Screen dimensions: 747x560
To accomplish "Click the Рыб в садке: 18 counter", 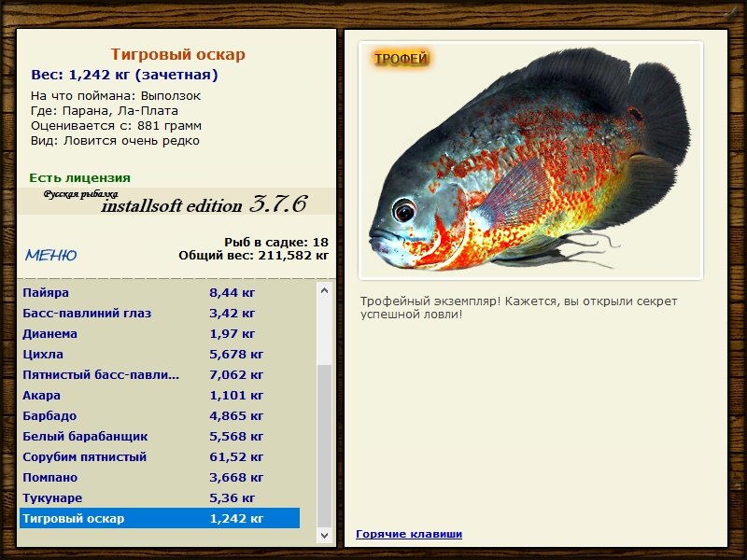I will [276, 242].
